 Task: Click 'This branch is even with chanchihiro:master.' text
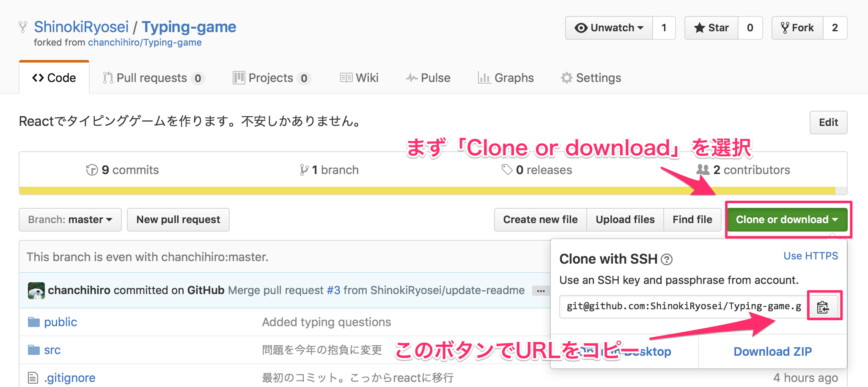[x=148, y=257]
